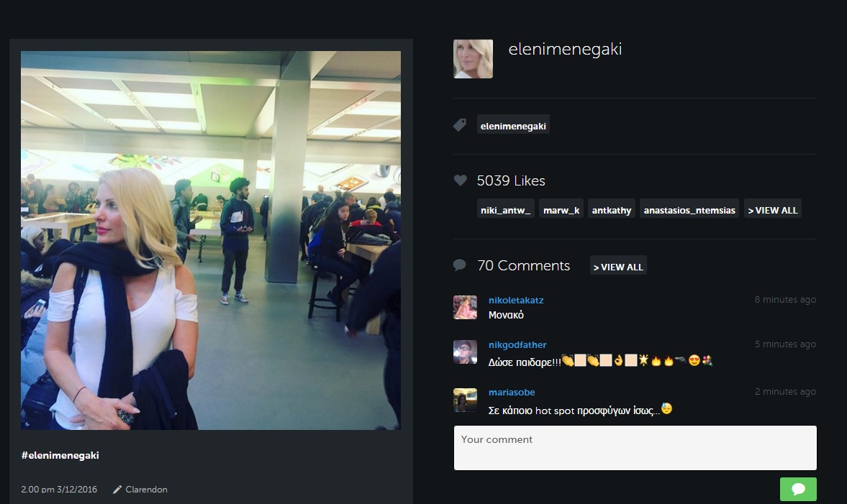This screenshot has height=504, width=847.
Task: Click the pencil icon next to Clarendon
Action: (x=117, y=490)
